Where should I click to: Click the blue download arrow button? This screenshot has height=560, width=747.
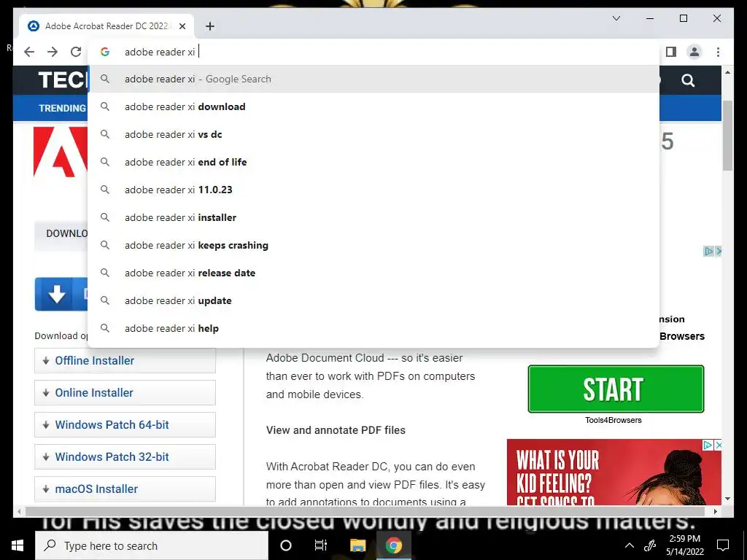click(61, 295)
